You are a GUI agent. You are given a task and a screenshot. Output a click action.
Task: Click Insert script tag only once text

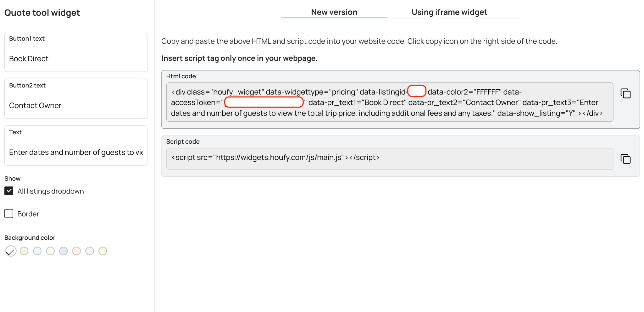(239, 58)
